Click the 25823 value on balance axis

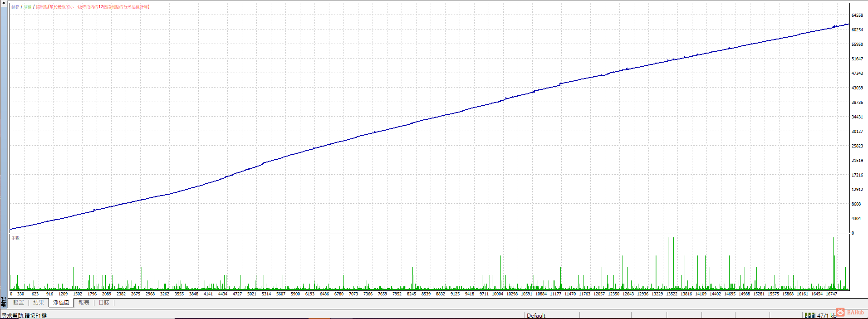[857, 146]
